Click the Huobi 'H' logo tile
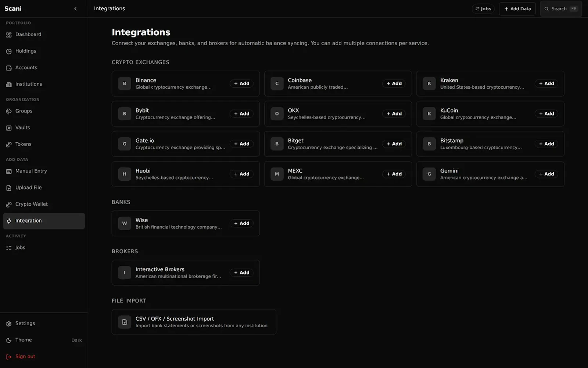The width and height of the screenshot is (588, 368). [x=125, y=174]
